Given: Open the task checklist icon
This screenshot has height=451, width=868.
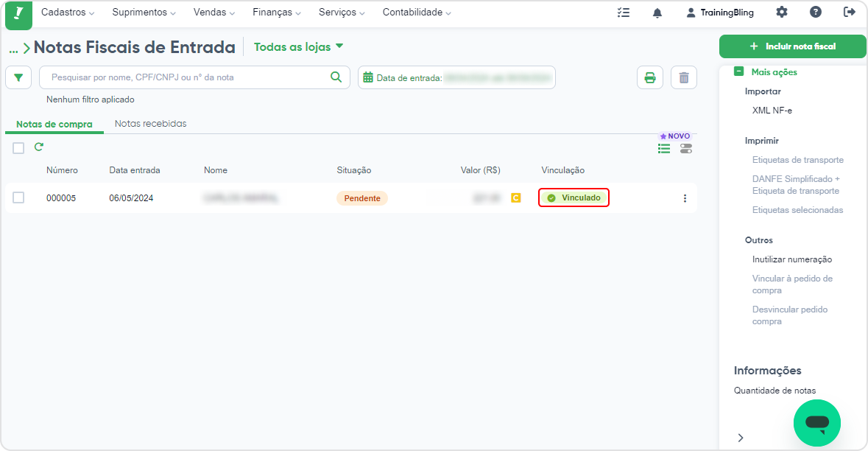Looking at the screenshot, I should pyautogui.click(x=624, y=13).
